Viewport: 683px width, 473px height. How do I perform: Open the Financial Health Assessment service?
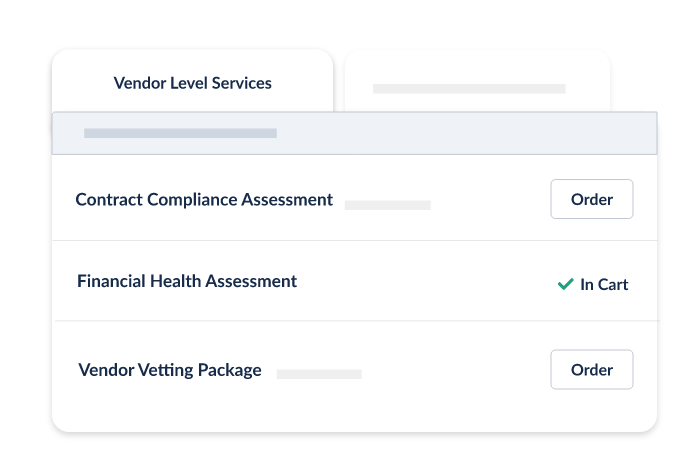coord(187,281)
